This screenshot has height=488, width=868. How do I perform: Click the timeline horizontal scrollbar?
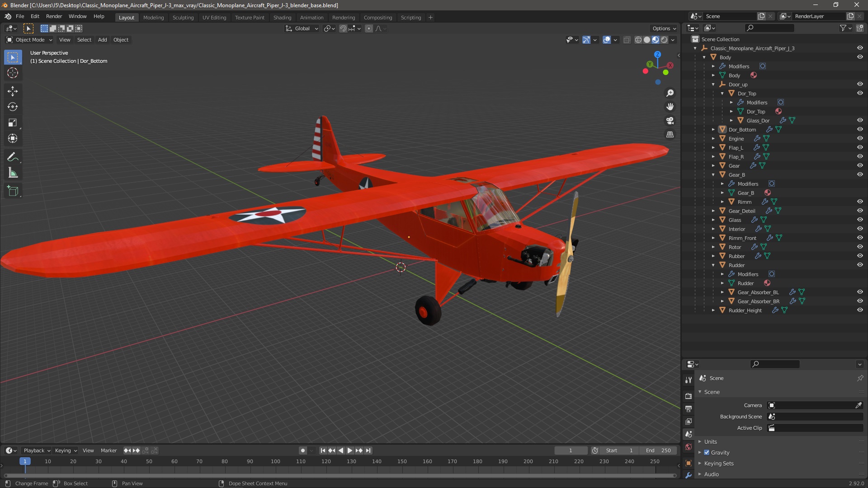(x=340, y=475)
